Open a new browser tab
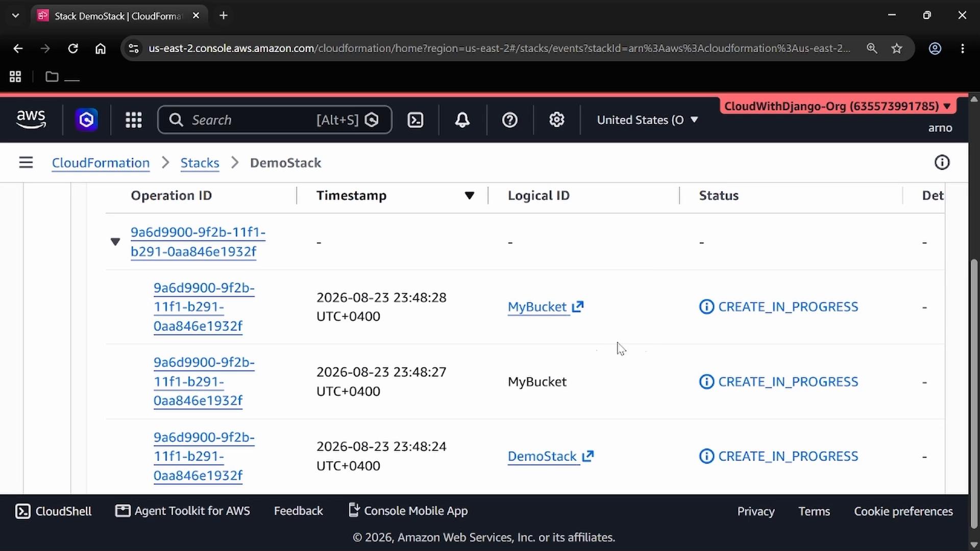The height and width of the screenshot is (551, 980). click(224, 16)
